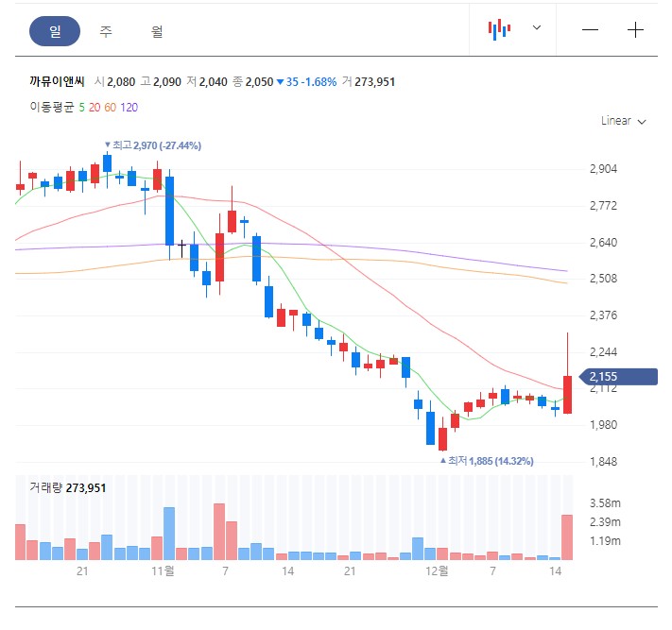Click the candlestick chart type icon

(499, 29)
